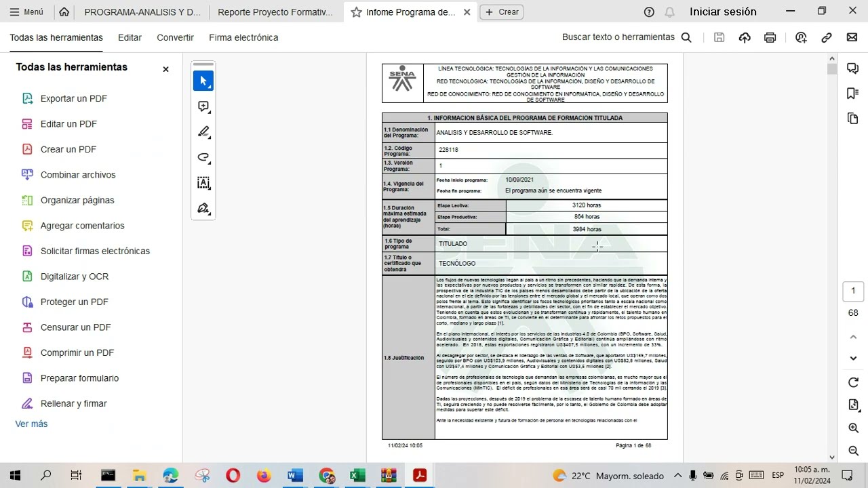Open the Menú hamburger button
The image size is (868, 488).
point(26,12)
